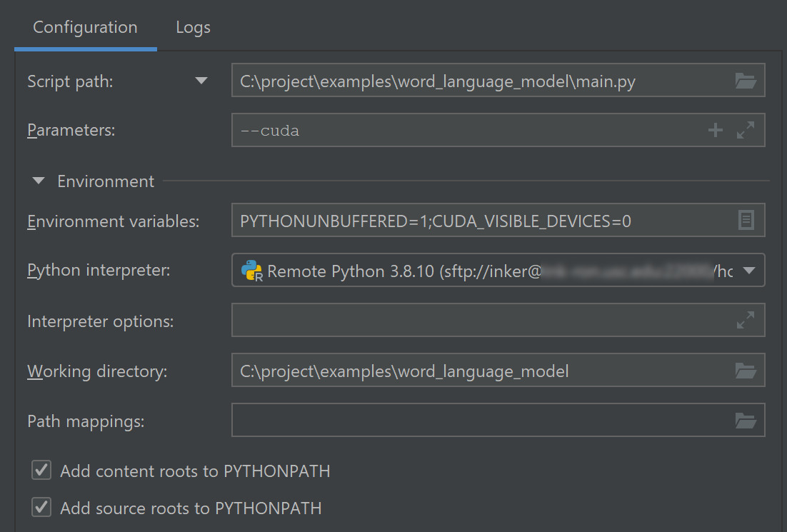Viewport: 787px width, 532px height.
Task: Click the Remote Python interpreter icon
Action: (252, 271)
